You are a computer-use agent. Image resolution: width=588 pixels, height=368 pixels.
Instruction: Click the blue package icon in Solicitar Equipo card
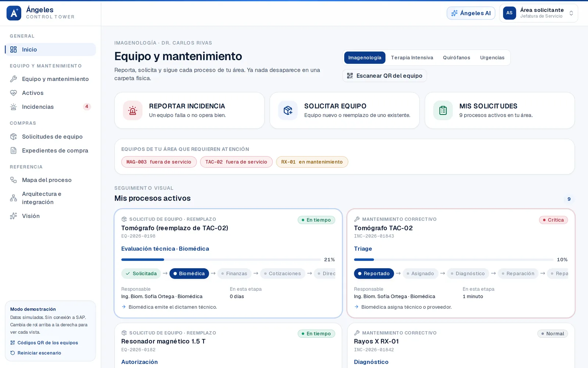288,110
